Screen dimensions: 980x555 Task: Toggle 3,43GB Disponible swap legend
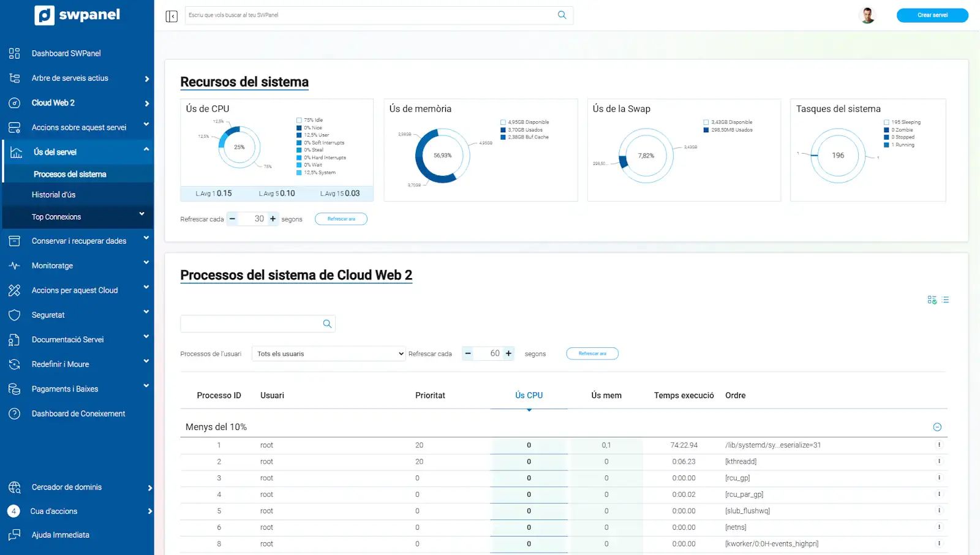point(706,123)
